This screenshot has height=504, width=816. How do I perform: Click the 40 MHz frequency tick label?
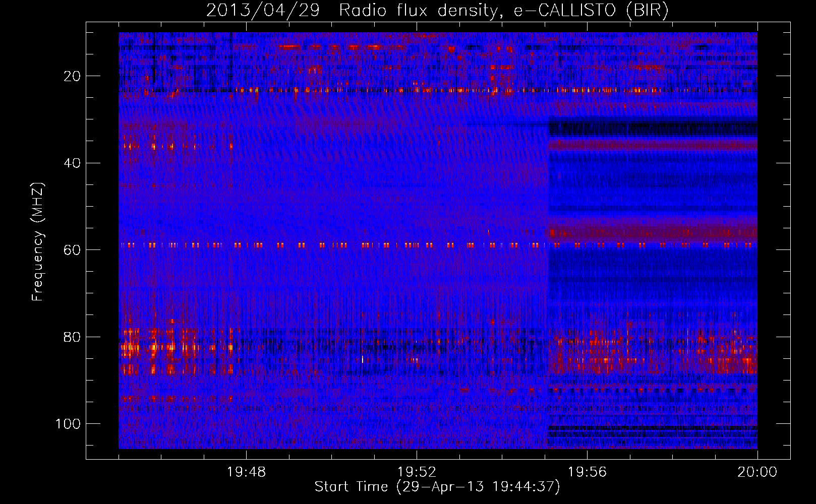[x=72, y=163]
